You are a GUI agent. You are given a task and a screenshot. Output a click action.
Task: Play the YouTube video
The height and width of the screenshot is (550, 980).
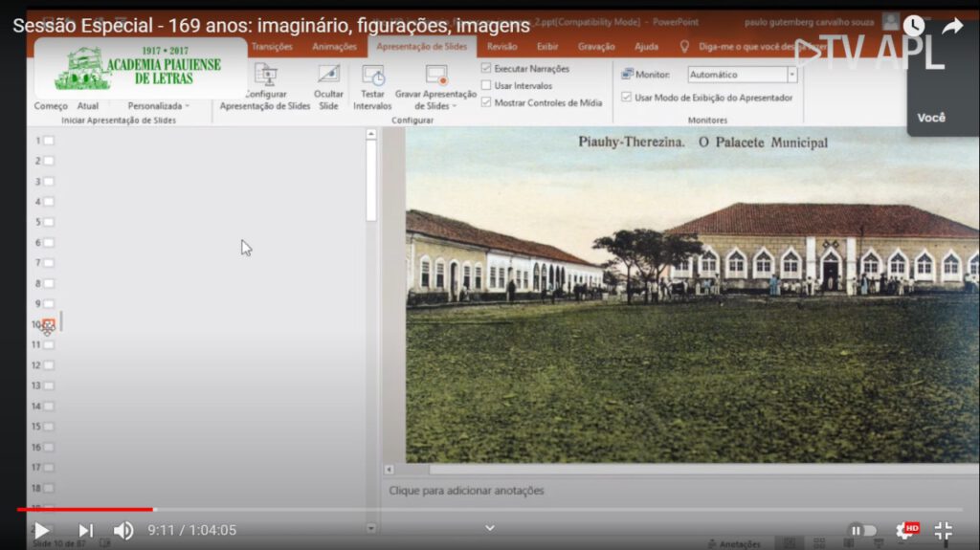coord(41,531)
